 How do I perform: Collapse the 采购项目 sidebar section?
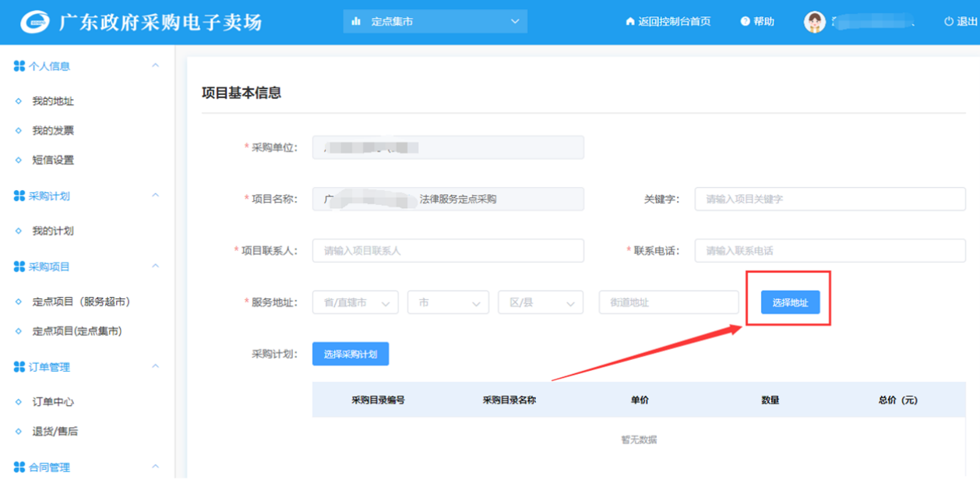click(155, 266)
